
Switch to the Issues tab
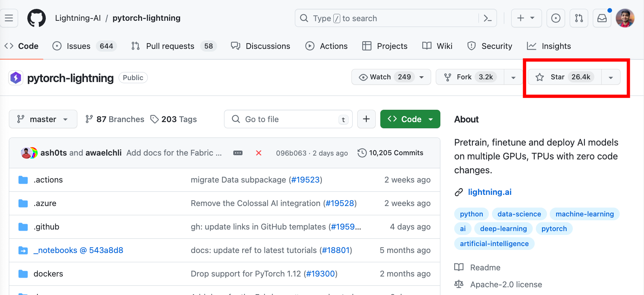click(x=84, y=46)
